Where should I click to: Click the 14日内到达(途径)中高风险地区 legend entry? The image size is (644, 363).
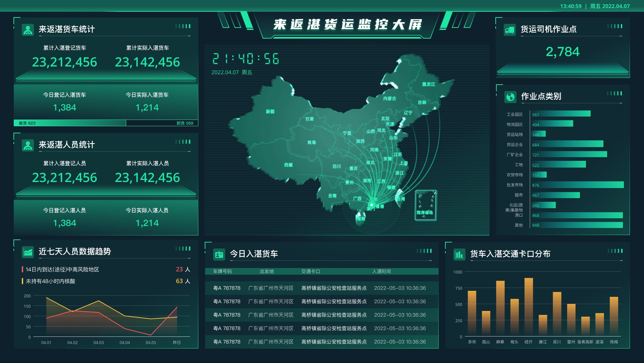coord(62,269)
